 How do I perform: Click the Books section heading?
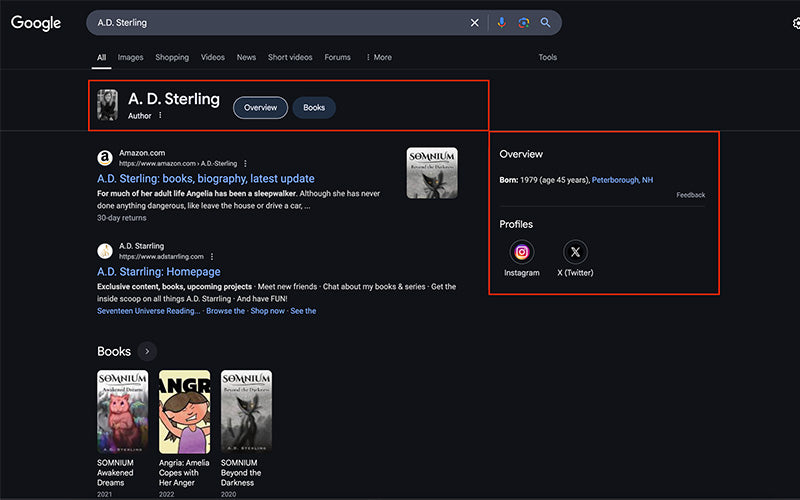click(114, 351)
